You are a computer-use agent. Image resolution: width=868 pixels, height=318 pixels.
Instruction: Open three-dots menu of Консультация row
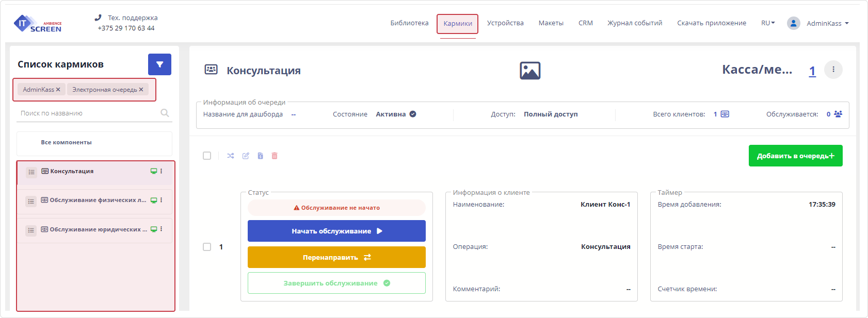point(161,171)
